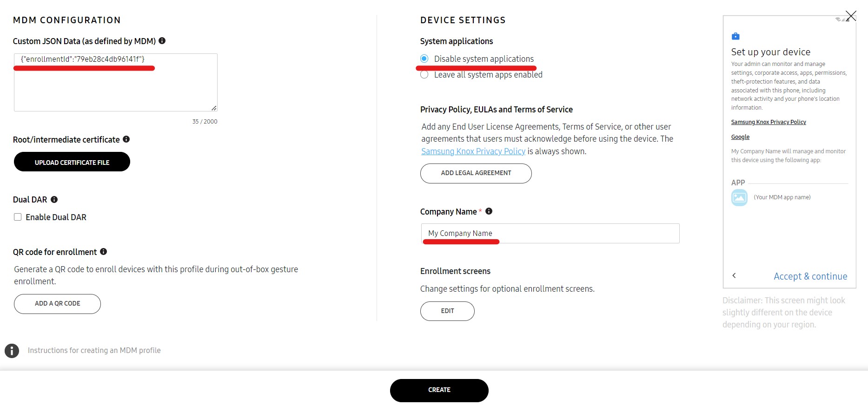Click info icon beside QR code for enrollment
868x405 pixels.
[103, 252]
